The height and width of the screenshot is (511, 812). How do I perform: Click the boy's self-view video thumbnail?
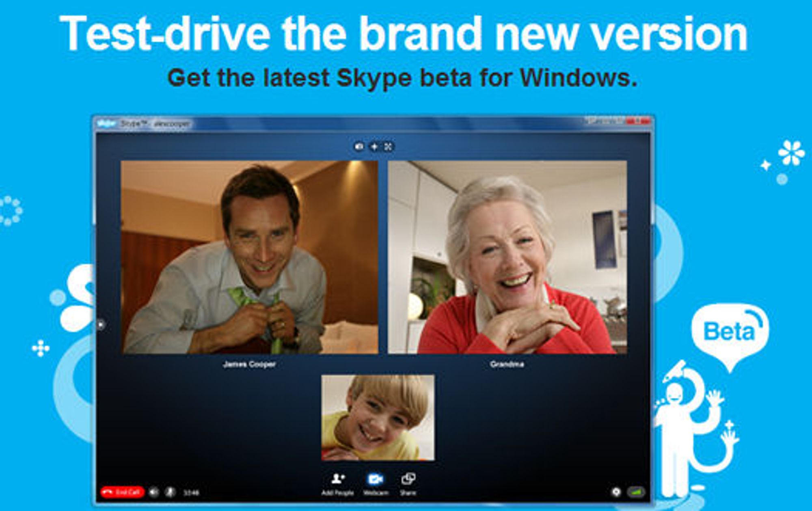pyautogui.click(x=378, y=418)
